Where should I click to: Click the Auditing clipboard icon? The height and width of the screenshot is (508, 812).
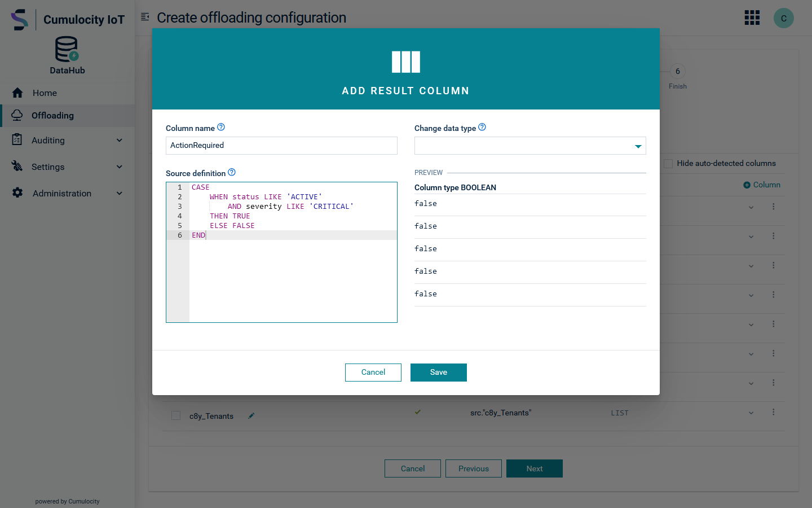[17, 139]
